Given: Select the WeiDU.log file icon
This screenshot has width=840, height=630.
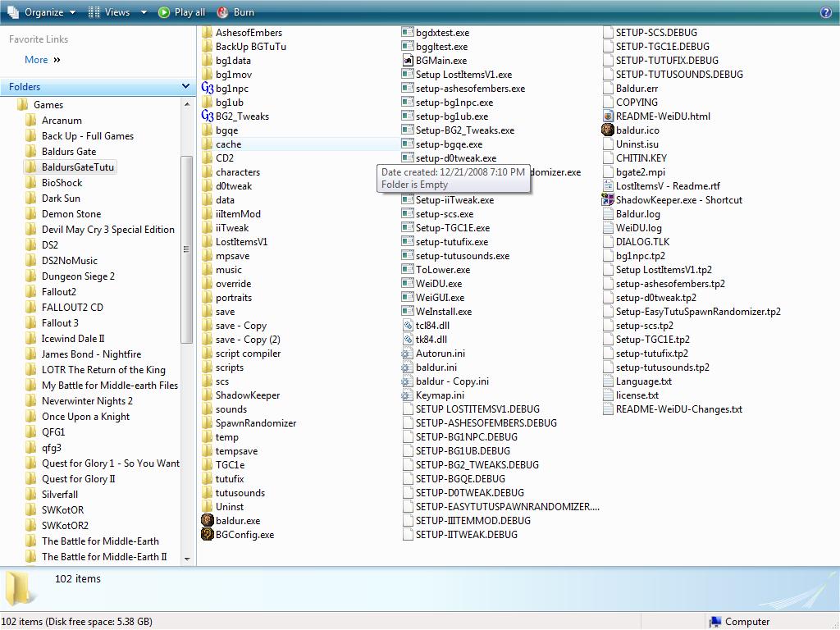Looking at the screenshot, I should [x=608, y=228].
